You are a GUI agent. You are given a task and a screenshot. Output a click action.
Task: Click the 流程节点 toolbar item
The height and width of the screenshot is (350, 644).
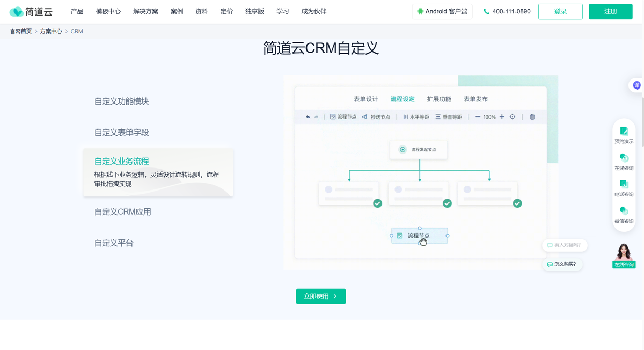pyautogui.click(x=343, y=116)
